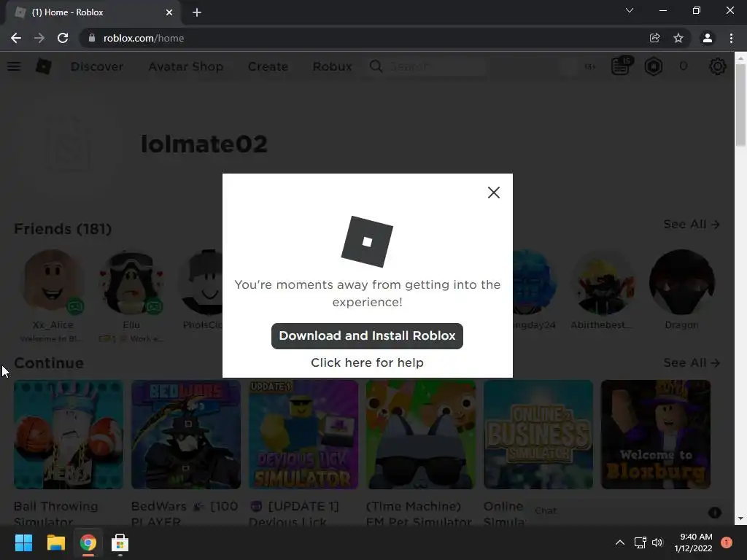Open Microsoft Store from taskbar
Viewport: 747px width, 560px height.
[120, 542]
